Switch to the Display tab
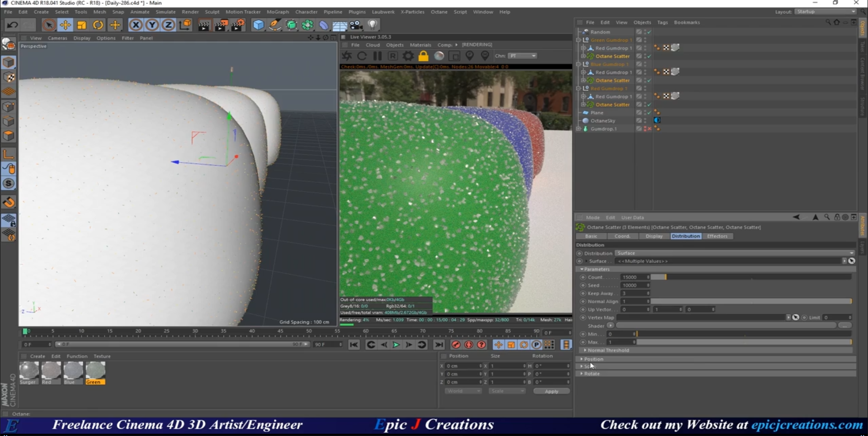 tap(654, 236)
